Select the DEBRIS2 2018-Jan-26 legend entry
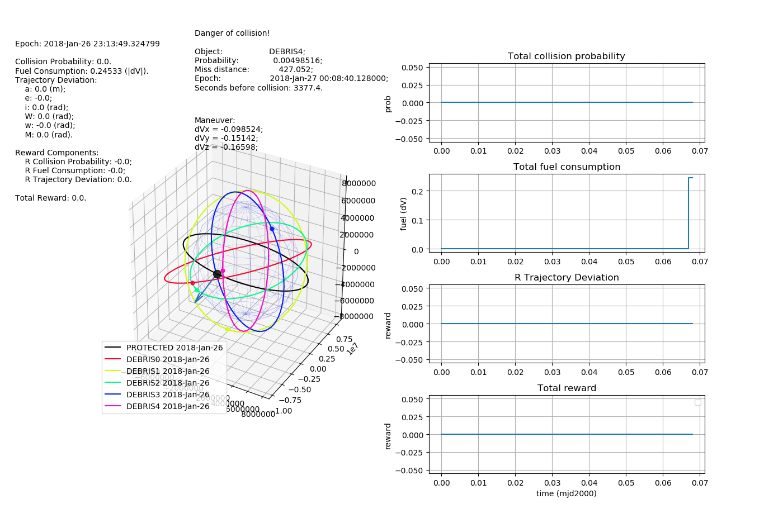Image resolution: width=783 pixels, height=532 pixels. click(157, 383)
